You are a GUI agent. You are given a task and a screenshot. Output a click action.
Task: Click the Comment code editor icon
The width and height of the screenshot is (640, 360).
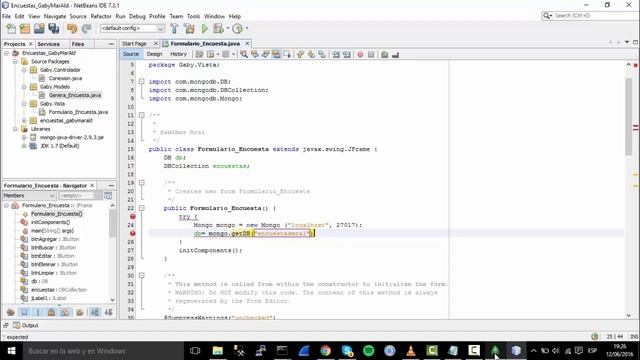tap(384, 54)
